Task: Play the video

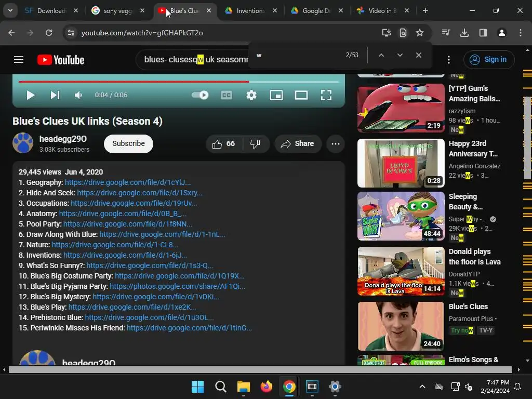Action: coord(30,96)
